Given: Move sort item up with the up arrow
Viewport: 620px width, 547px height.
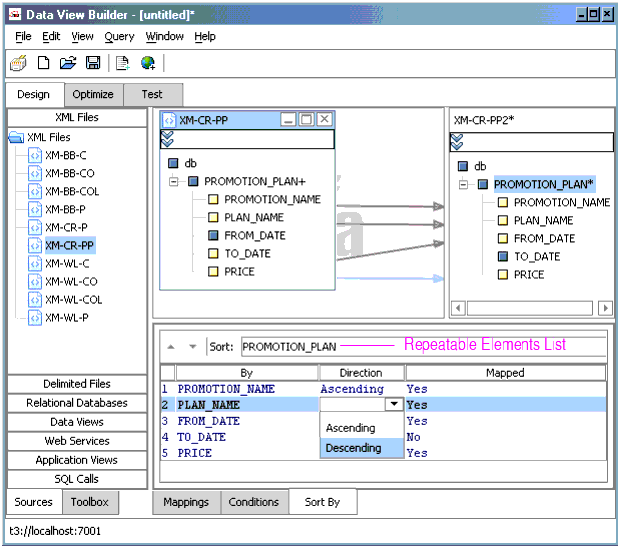Looking at the screenshot, I should pos(171,347).
